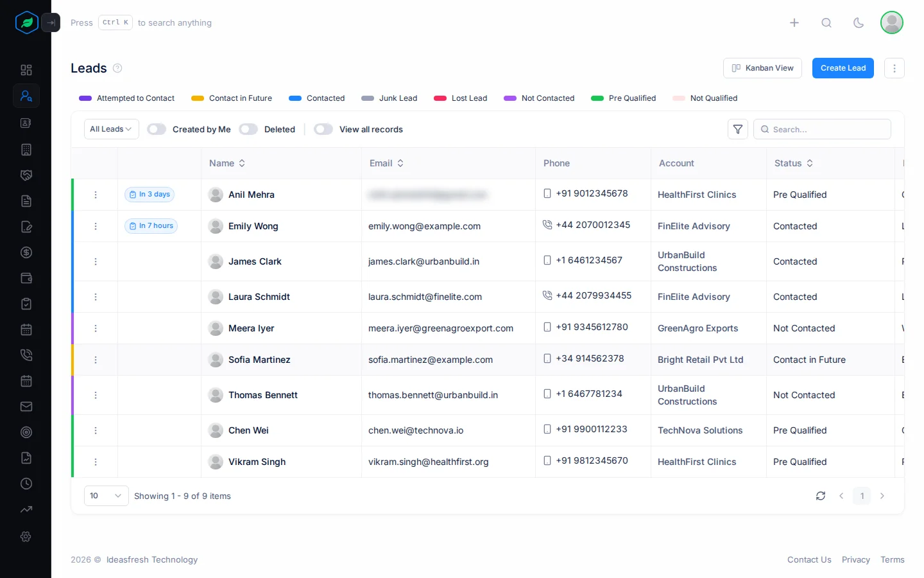Image resolution: width=924 pixels, height=578 pixels.
Task: Open the building accounts icon in sidebar
Action: (x=26, y=150)
